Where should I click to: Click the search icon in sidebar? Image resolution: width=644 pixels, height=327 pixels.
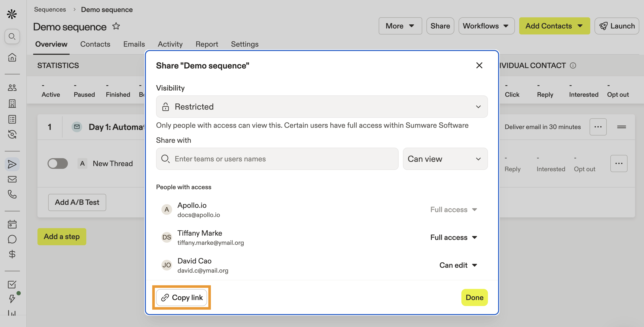[x=12, y=36]
